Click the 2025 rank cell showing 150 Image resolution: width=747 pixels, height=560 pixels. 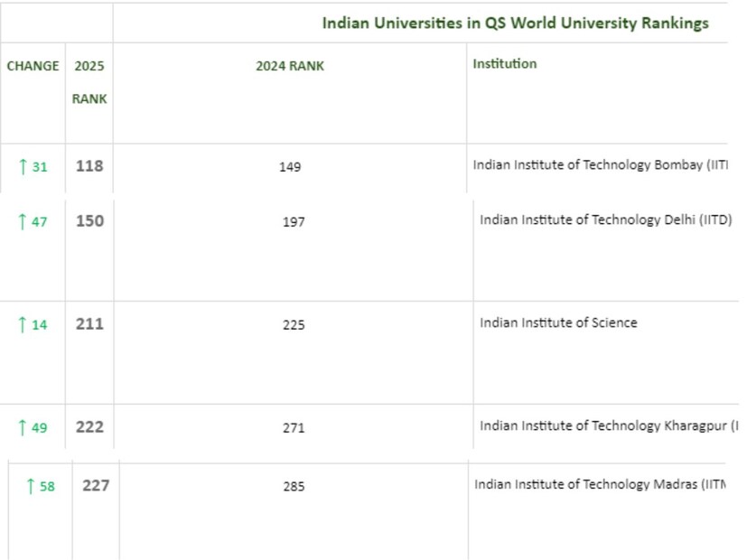click(x=89, y=220)
